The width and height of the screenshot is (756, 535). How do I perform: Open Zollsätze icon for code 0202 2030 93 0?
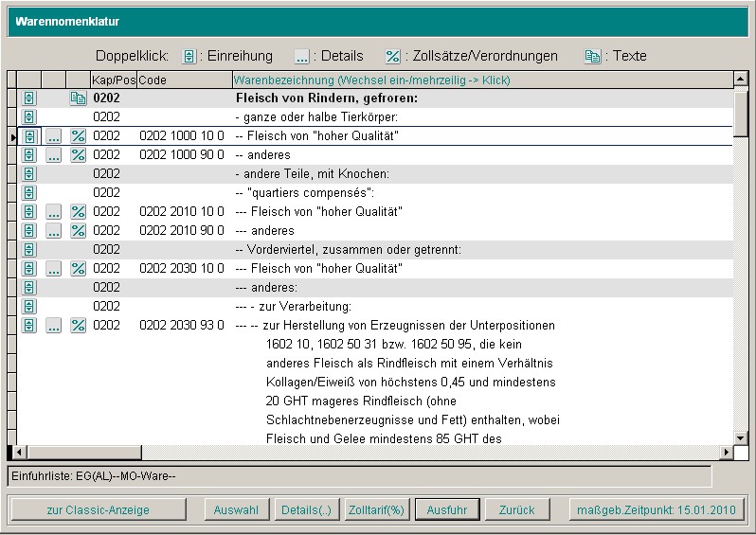point(78,326)
